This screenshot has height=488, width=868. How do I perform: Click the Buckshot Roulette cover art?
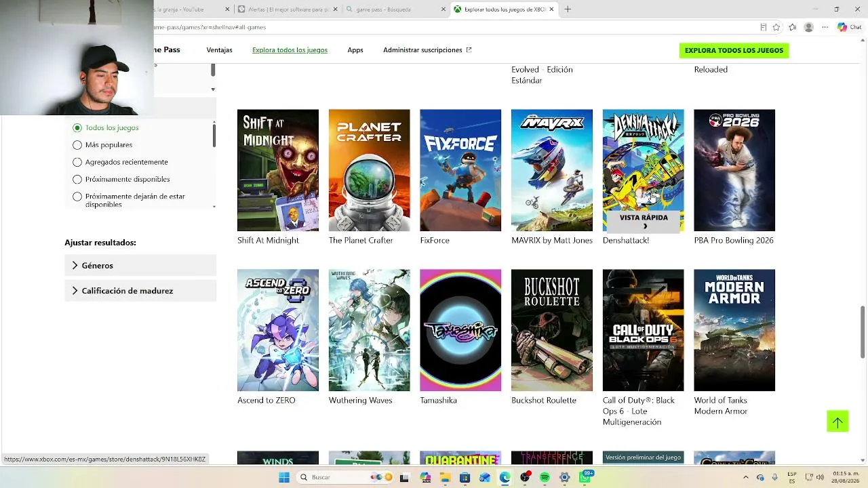(552, 330)
